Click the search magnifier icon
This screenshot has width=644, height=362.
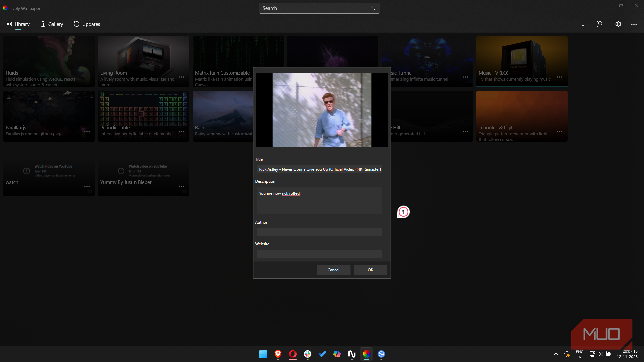pos(373,8)
